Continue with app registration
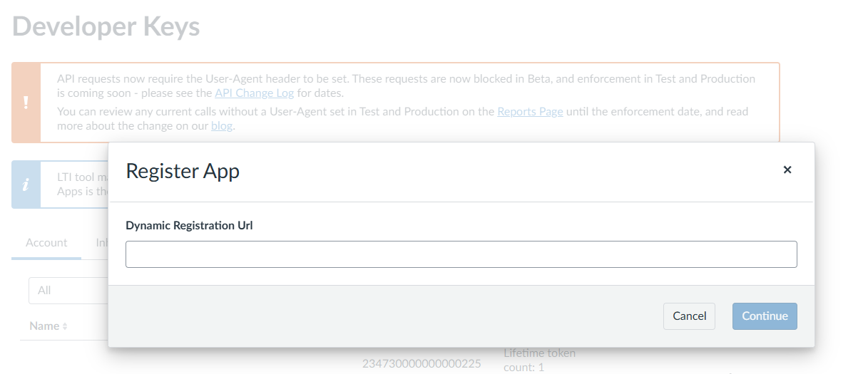The height and width of the screenshot is (374, 868). [765, 316]
